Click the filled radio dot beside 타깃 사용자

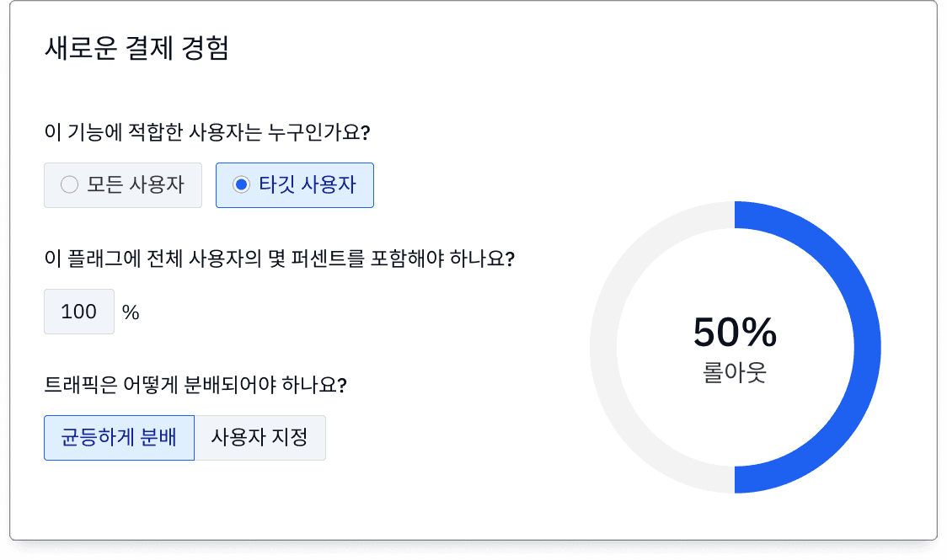click(241, 184)
